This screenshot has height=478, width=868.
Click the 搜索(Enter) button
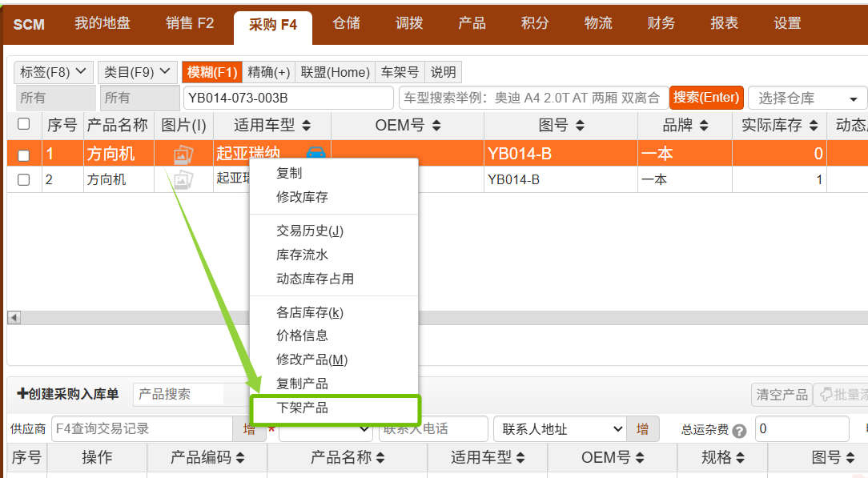tap(706, 98)
